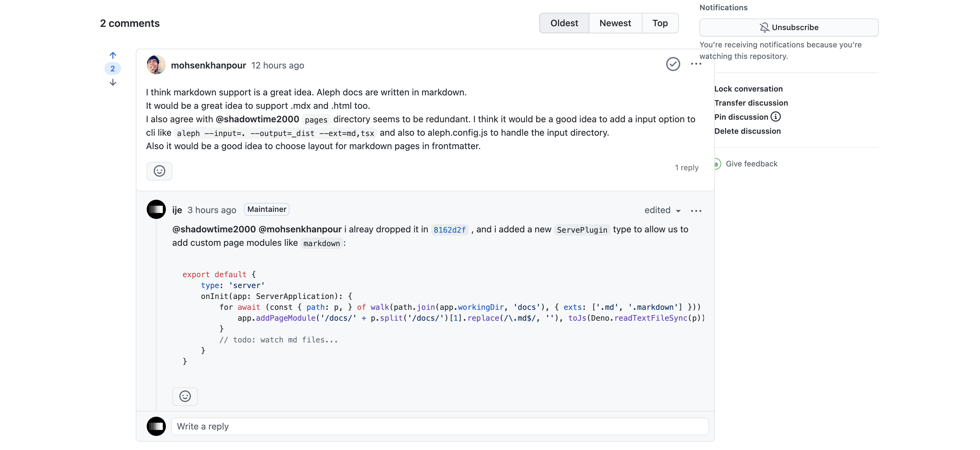Open mohsenkhanpour's profile avatar
This screenshot has height=450, width=980.
click(156, 64)
